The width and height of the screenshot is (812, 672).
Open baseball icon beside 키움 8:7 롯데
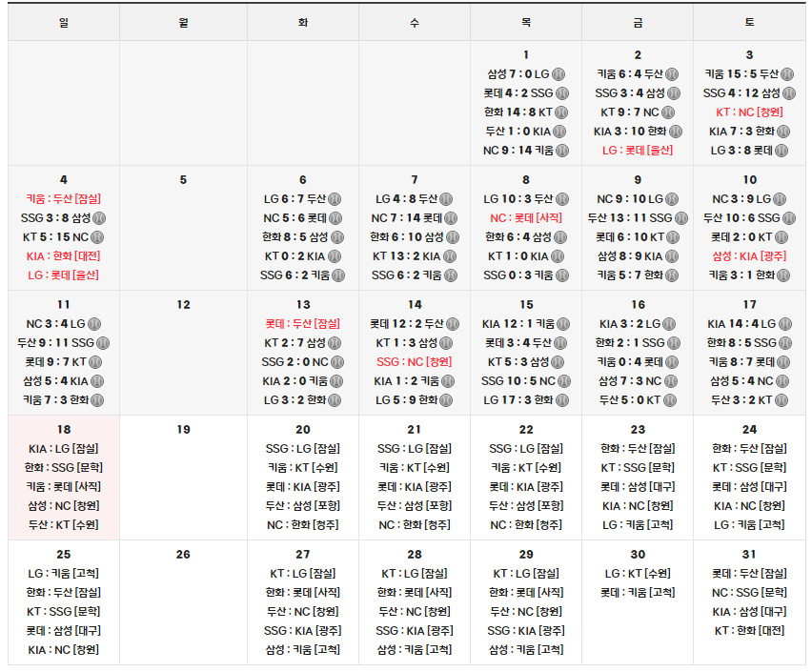click(x=783, y=362)
